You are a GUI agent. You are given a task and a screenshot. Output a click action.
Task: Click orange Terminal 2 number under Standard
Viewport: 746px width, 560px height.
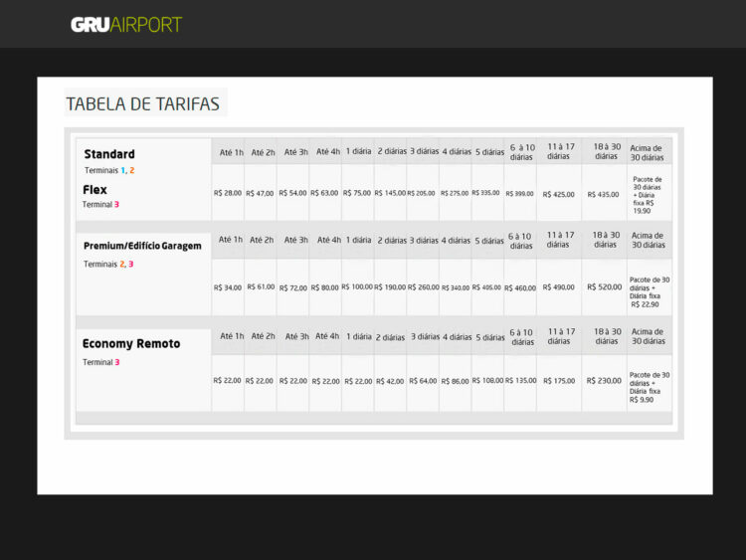(132, 170)
